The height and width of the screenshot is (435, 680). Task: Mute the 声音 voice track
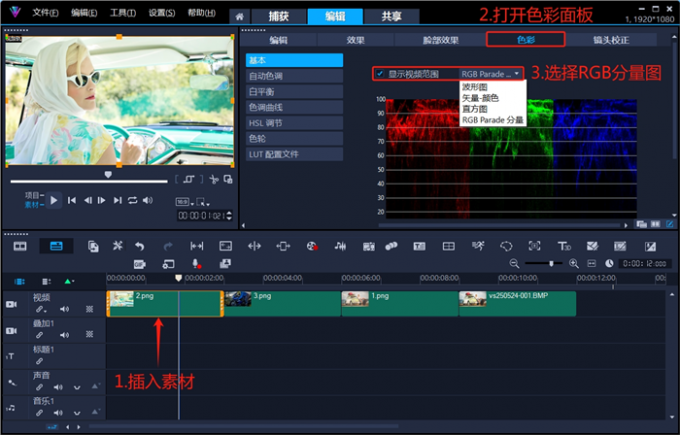point(58,387)
